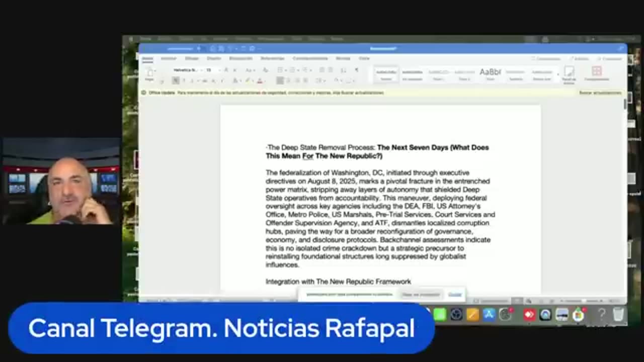Open the font size 13 dropdown
Screen dimensions: 644x362
tap(212, 70)
